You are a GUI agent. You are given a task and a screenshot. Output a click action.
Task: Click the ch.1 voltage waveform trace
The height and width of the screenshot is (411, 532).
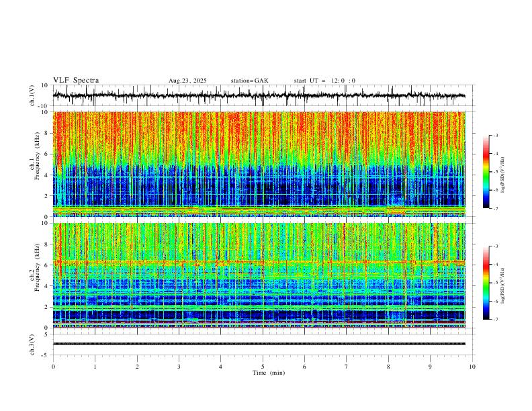[x=259, y=95]
